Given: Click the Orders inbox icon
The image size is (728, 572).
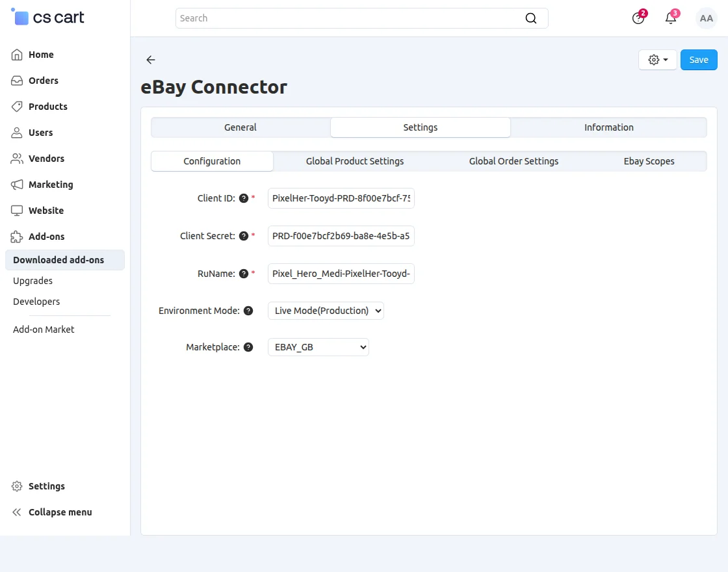Looking at the screenshot, I should [x=17, y=81].
